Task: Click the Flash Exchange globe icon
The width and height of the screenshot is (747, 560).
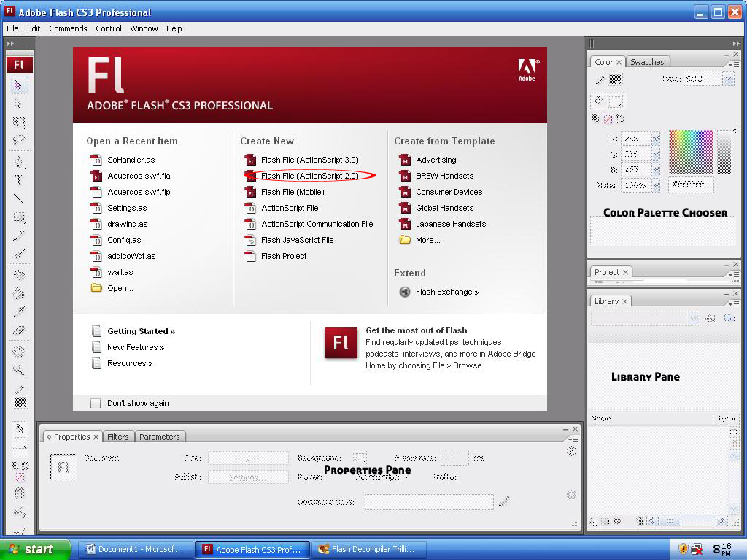Action: click(404, 292)
